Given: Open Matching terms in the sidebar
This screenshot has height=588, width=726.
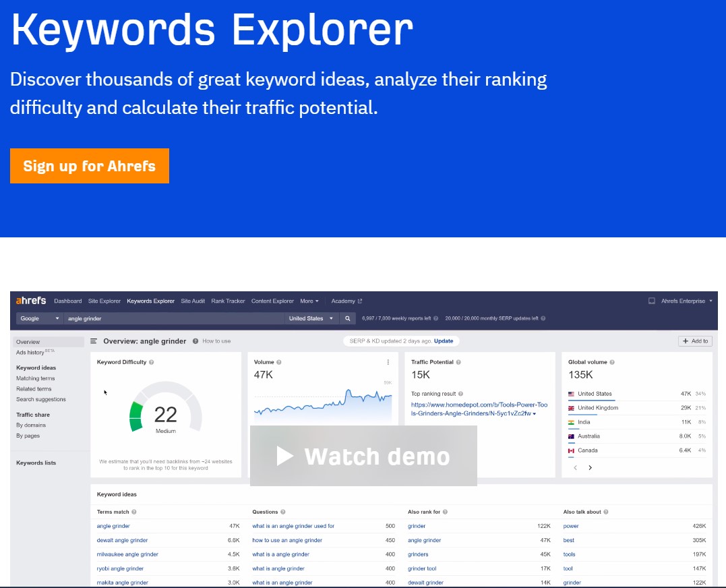Looking at the screenshot, I should coord(35,378).
